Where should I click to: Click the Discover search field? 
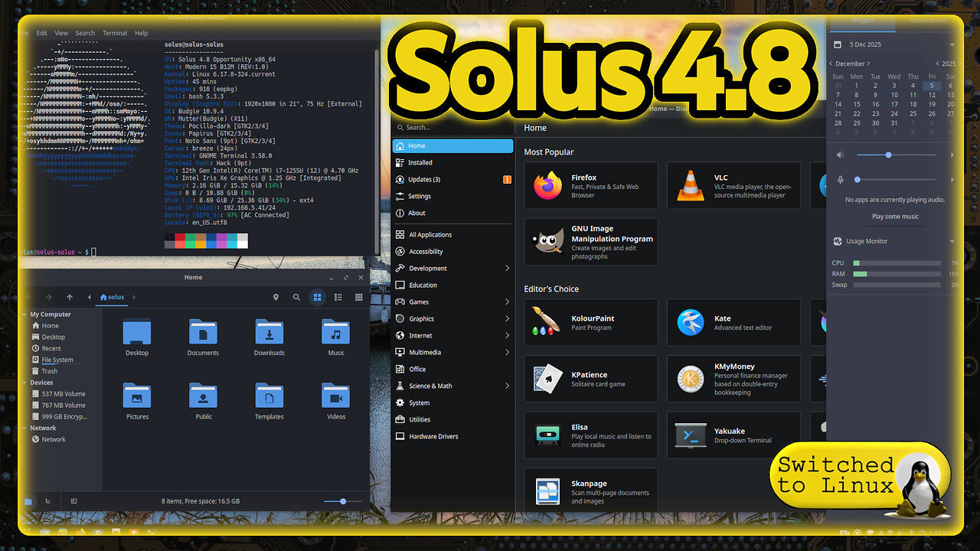pyautogui.click(x=452, y=127)
